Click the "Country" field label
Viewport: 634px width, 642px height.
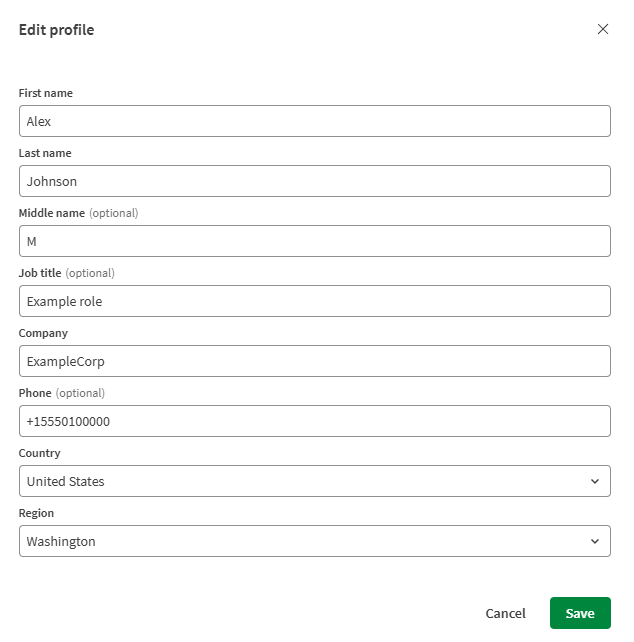coord(40,453)
